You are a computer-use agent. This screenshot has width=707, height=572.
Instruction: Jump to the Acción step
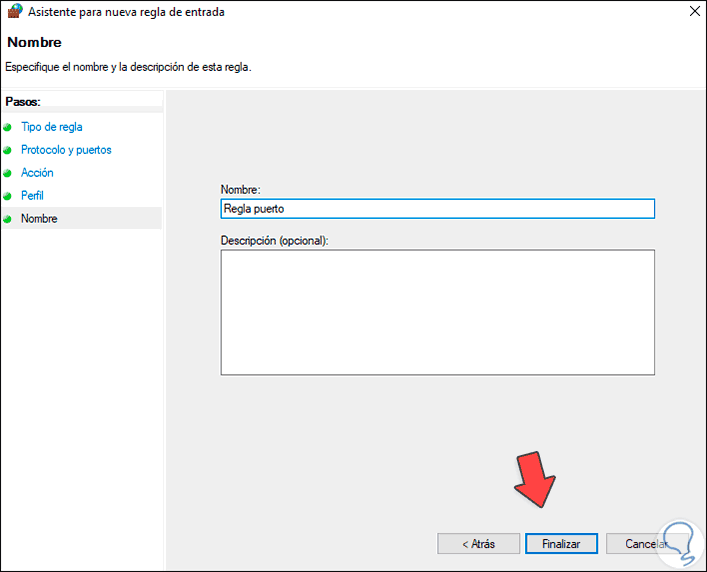[38, 173]
